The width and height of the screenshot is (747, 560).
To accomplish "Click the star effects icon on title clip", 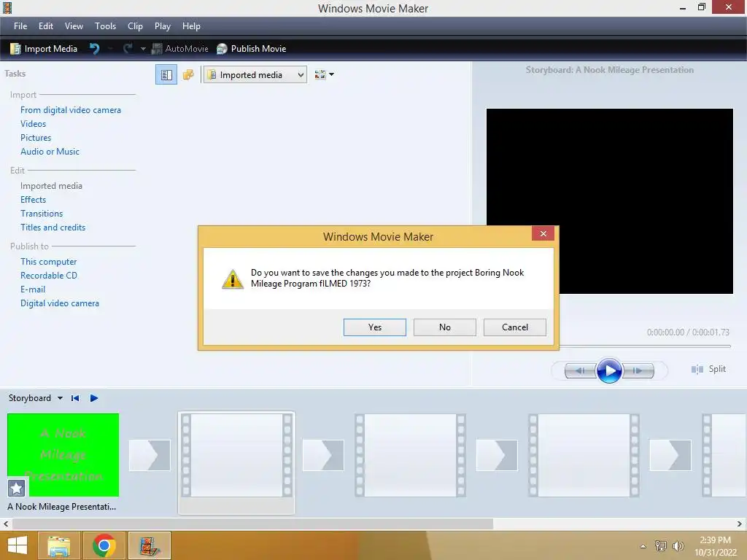I will [x=16, y=488].
